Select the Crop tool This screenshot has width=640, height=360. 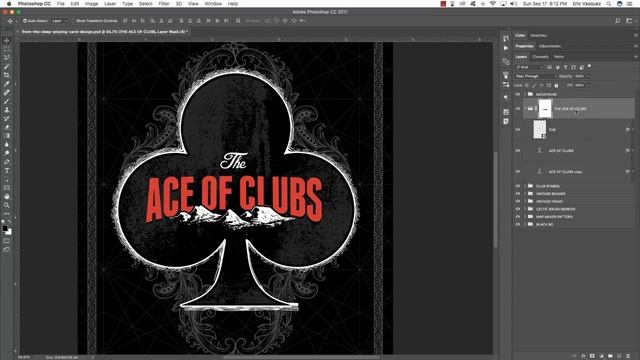(7, 75)
